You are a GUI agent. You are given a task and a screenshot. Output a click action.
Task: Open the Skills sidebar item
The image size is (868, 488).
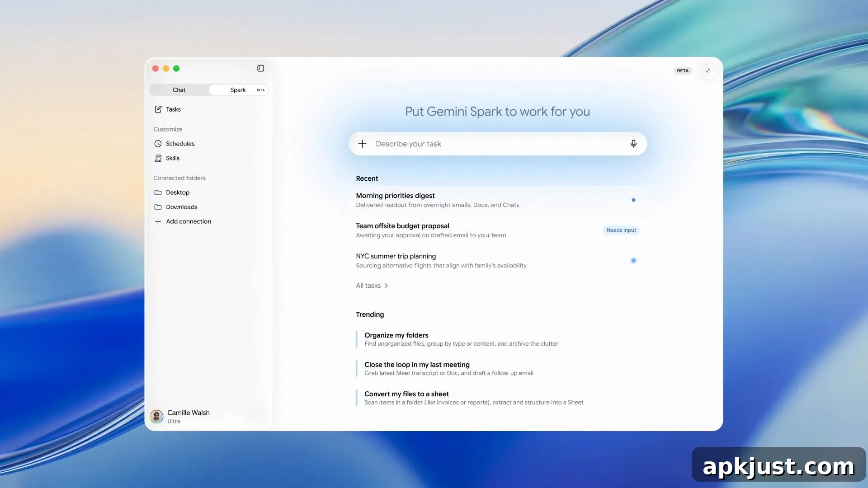click(173, 158)
